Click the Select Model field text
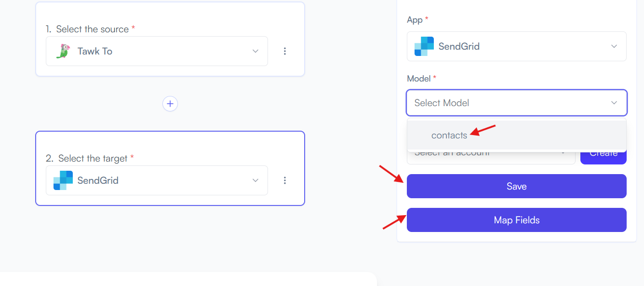 coord(442,103)
